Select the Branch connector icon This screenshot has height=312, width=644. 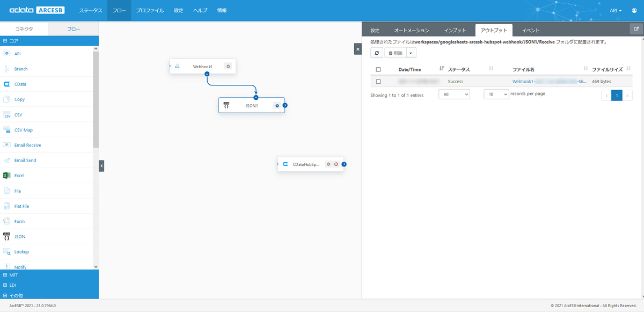tap(7, 69)
